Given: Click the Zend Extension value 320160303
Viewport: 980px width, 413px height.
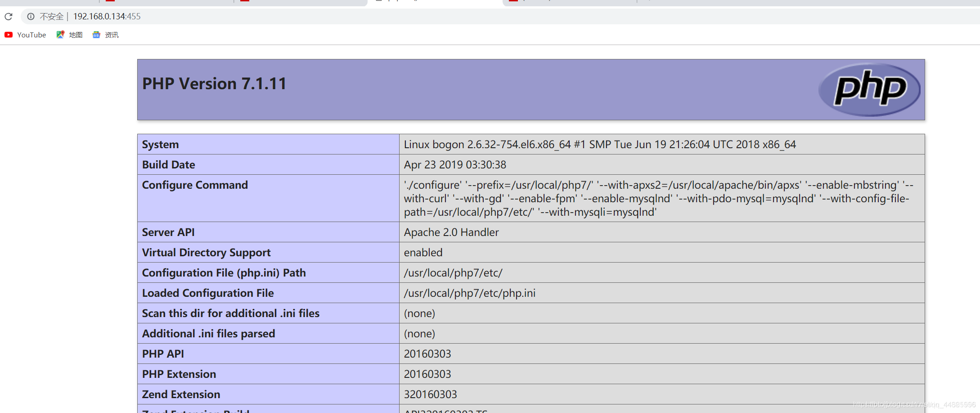Looking at the screenshot, I should (x=431, y=395).
